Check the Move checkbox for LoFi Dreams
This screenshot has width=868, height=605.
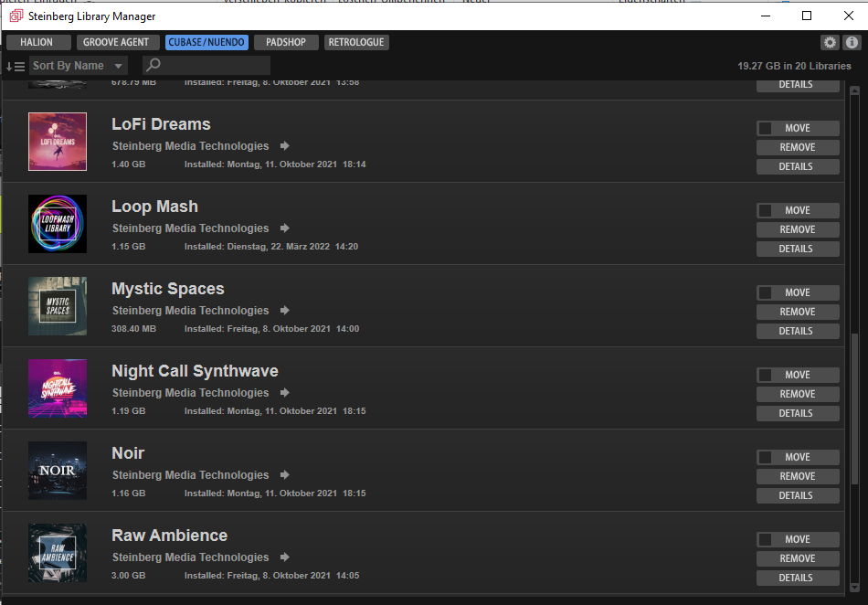pyautogui.click(x=765, y=128)
